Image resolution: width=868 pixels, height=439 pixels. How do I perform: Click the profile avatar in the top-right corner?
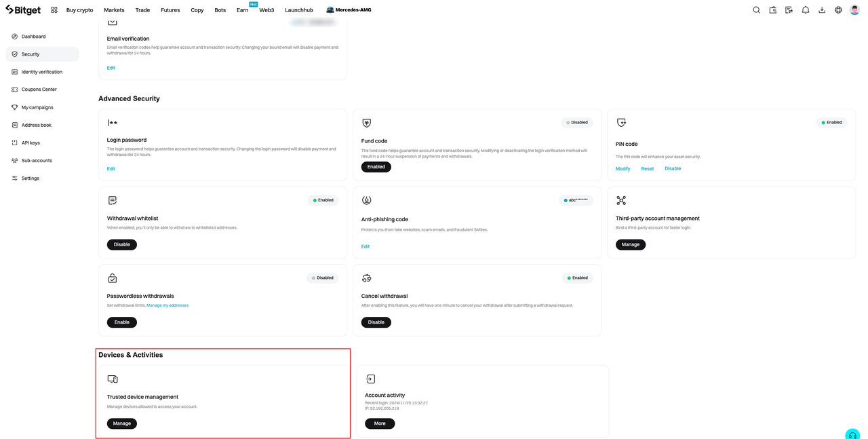(x=854, y=9)
